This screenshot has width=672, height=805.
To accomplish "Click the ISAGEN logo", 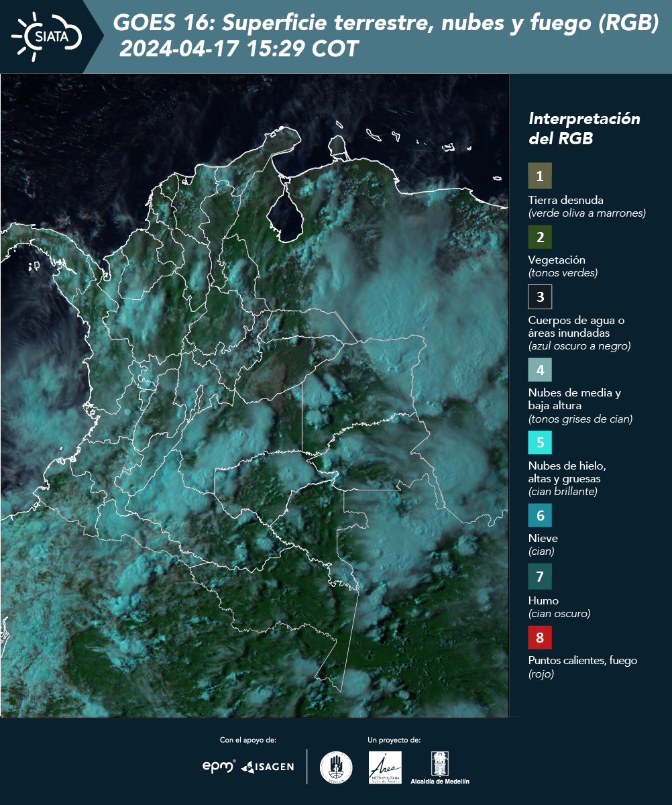I will point(268,767).
